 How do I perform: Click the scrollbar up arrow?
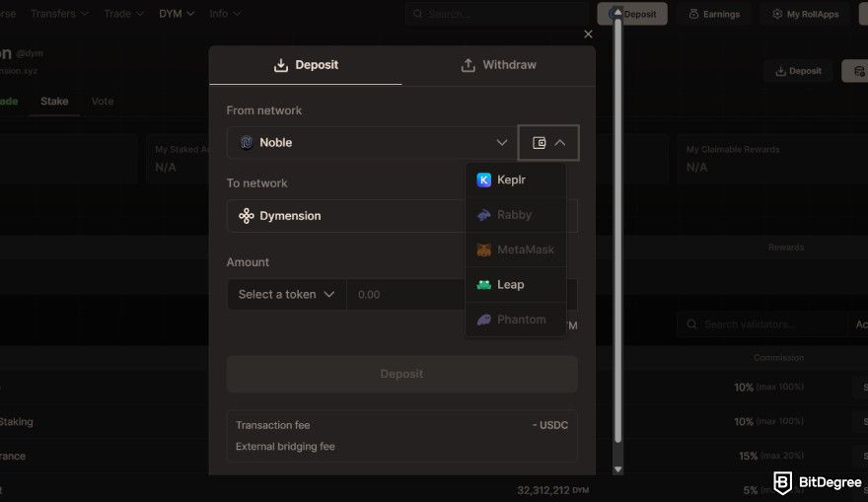[x=617, y=12]
